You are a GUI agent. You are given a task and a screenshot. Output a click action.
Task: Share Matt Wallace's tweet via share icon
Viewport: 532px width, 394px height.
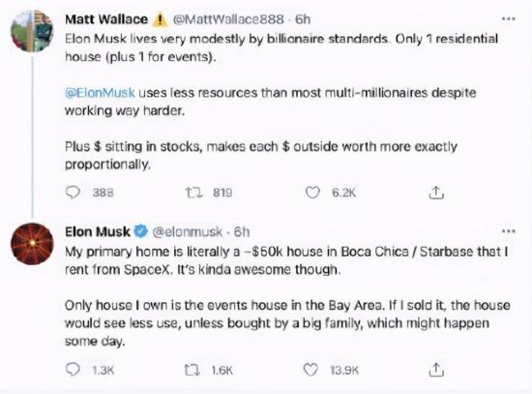click(436, 193)
